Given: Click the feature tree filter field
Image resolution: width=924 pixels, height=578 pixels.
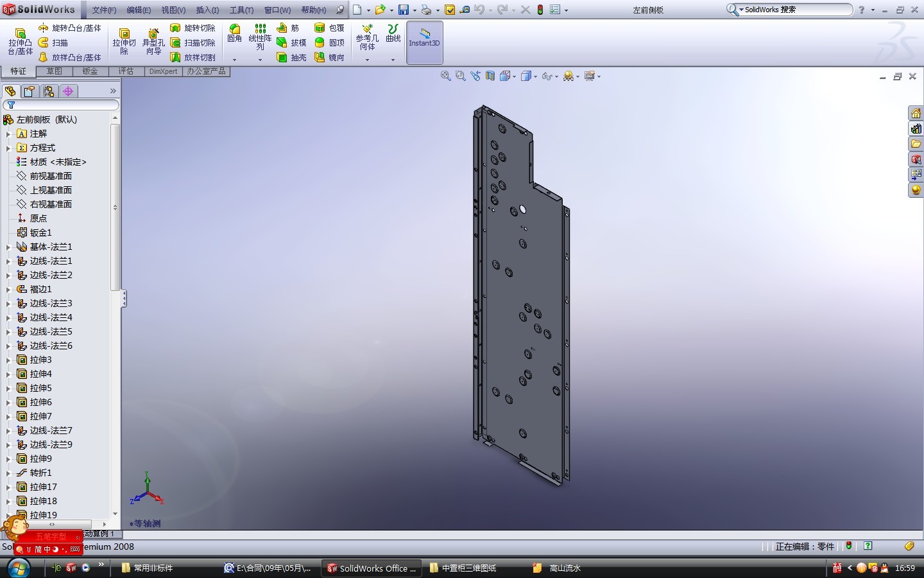Looking at the screenshot, I should pyautogui.click(x=62, y=105).
